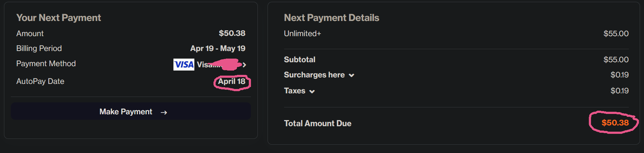Click the $55.00 price beside Unlimited+
This screenshot has height=153, width=644.
pyautogui.click(x=616, y=34)
